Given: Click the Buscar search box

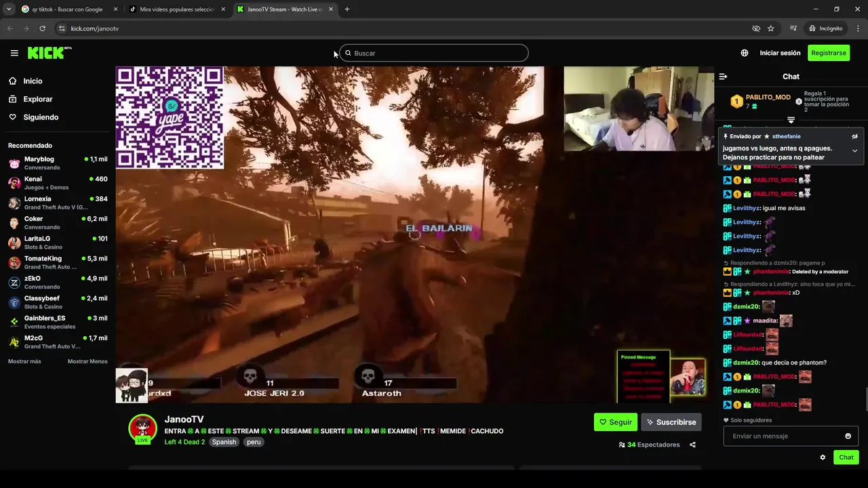Looking at the screenshot, I should [x=434, y=53].
